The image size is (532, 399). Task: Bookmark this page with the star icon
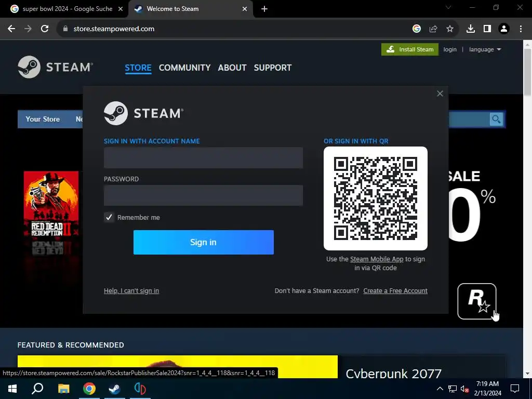[x=450, y=29]
